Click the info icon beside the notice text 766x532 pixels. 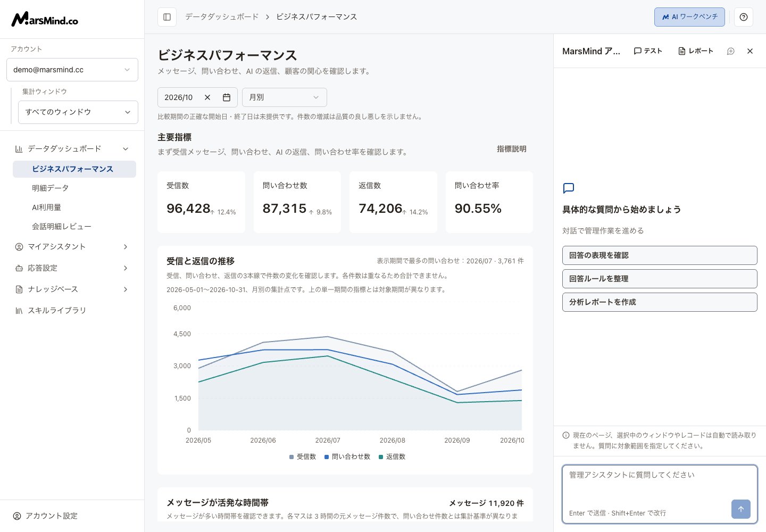(566, 435)
